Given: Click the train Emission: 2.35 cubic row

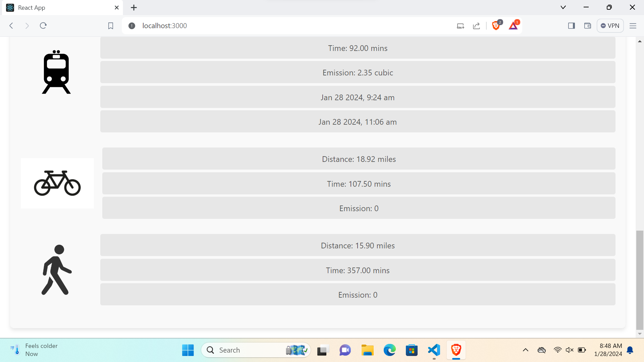Looking at the screenshot, I should (x=358, y=72).
